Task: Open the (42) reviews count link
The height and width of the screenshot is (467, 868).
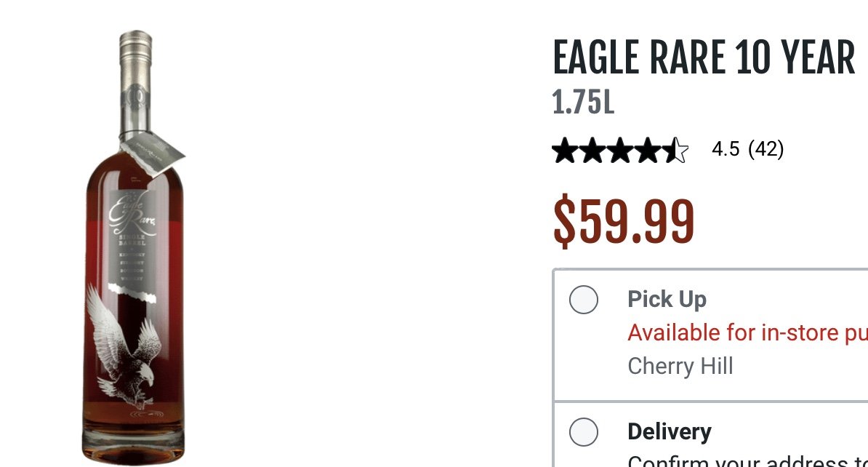Action: 765,149
